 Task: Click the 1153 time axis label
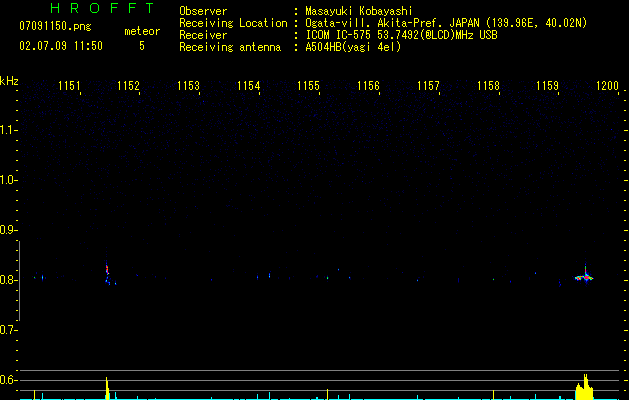[x=188, y=85]
